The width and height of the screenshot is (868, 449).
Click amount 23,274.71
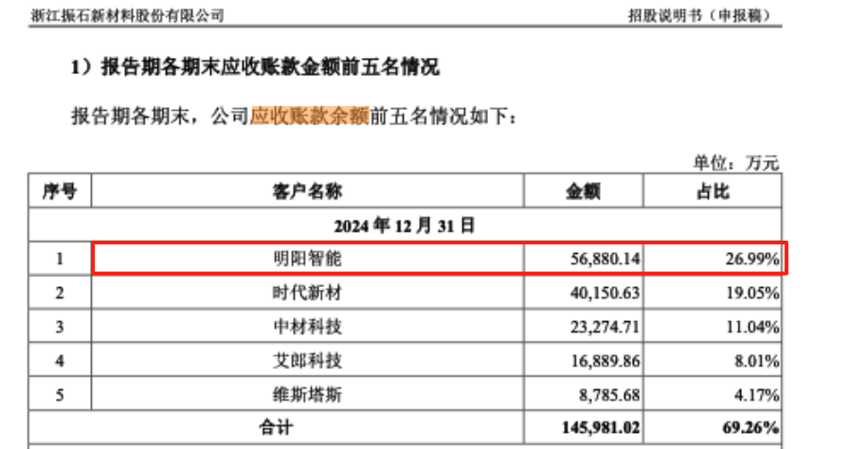click(x=606, y=327)
